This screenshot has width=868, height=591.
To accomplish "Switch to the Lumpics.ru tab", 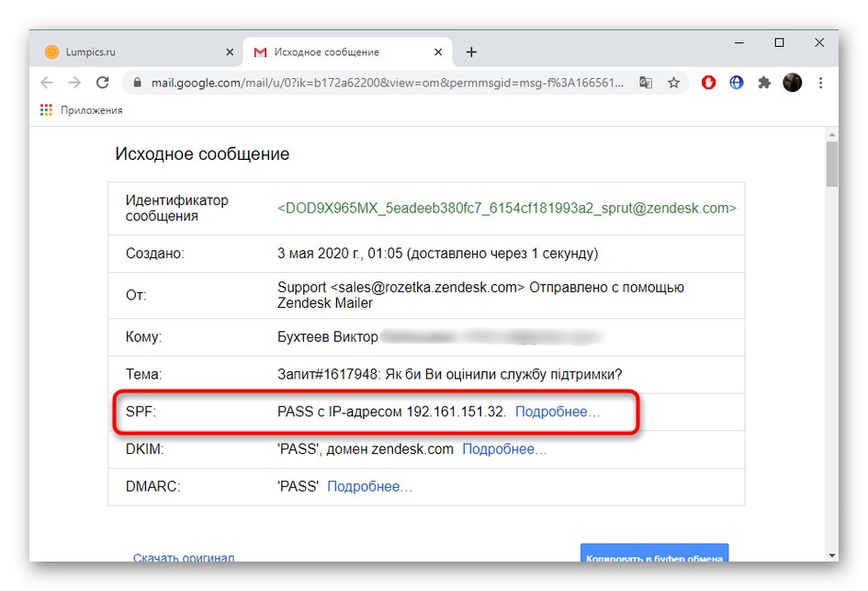I will tap(129, 52).
